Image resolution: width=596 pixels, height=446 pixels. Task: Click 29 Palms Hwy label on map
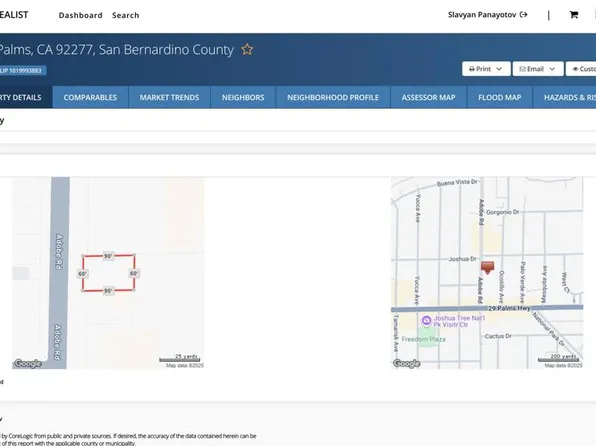[509, 308]
